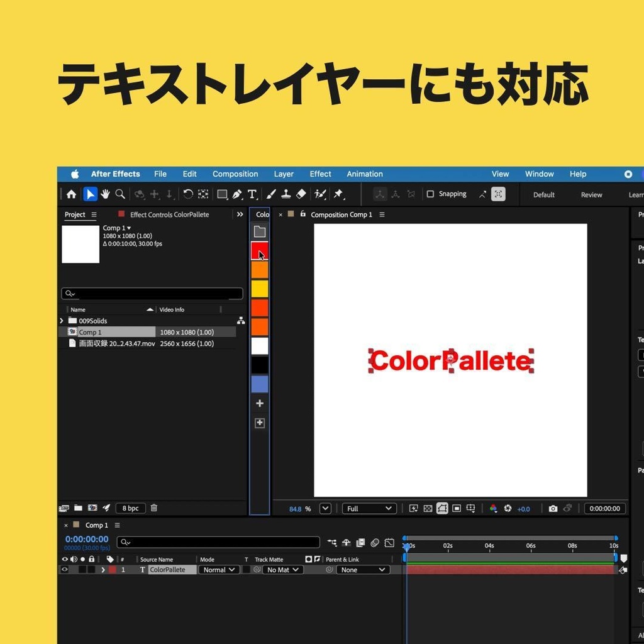Toggle Snapping in the toolbar
Screen dimensions: 644x644
[x=431, y=194]
